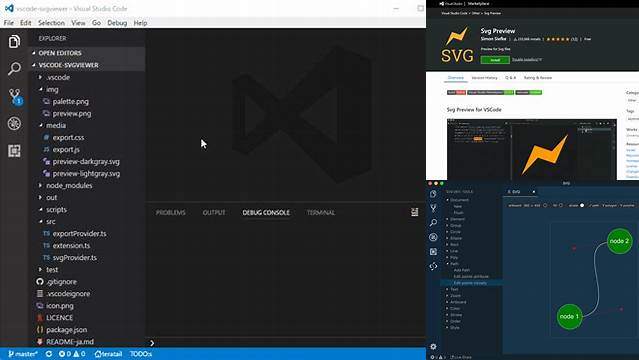Open preview.png in the explorer
This screenshot has width=639, height=360.
[72, 113]
